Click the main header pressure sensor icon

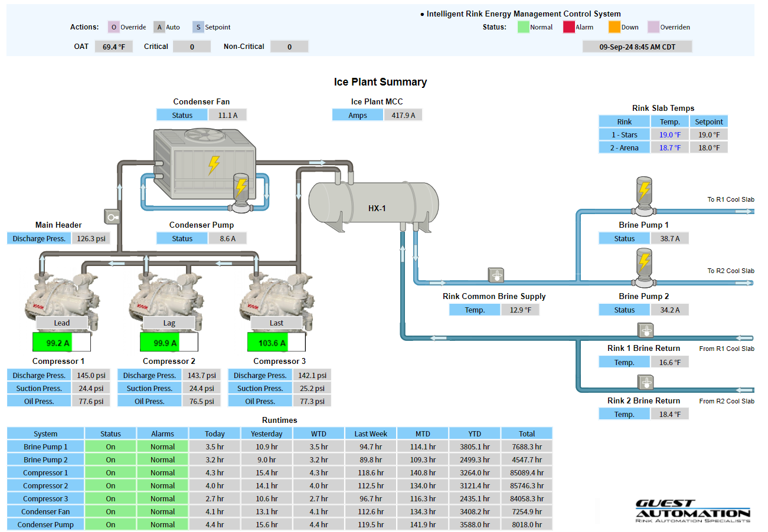pyautogui.click(x=112, y=216)
